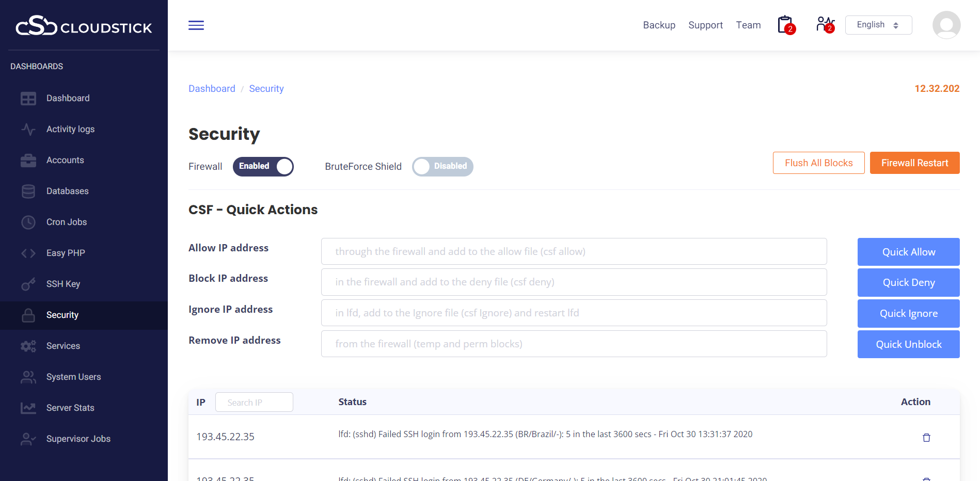This screenshot has width=980, height=481.
Task: Click the Databases sidebar icon
Action: pos(28,191)
